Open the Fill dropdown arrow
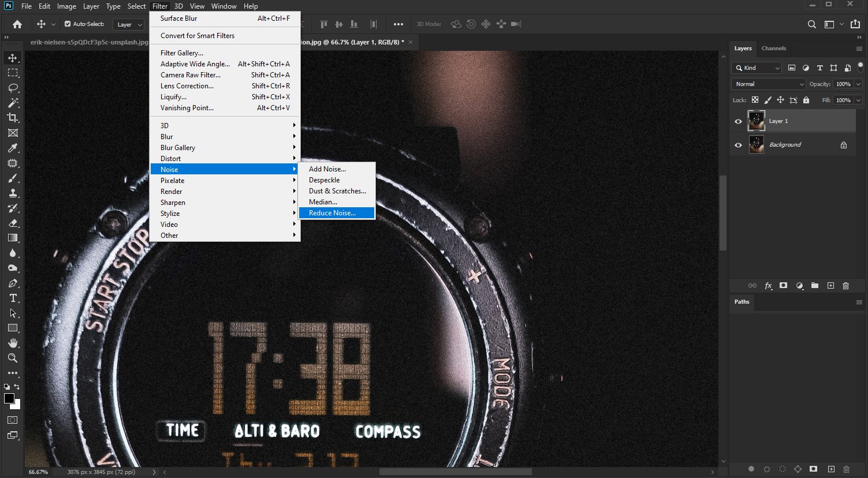 858,100
